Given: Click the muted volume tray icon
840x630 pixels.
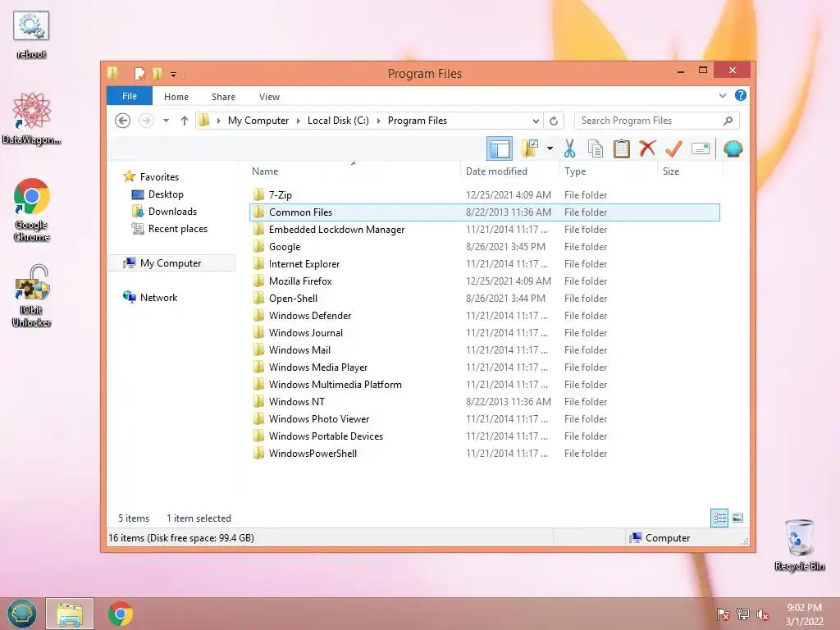Looking at the screenshot, I should (762, 614).
